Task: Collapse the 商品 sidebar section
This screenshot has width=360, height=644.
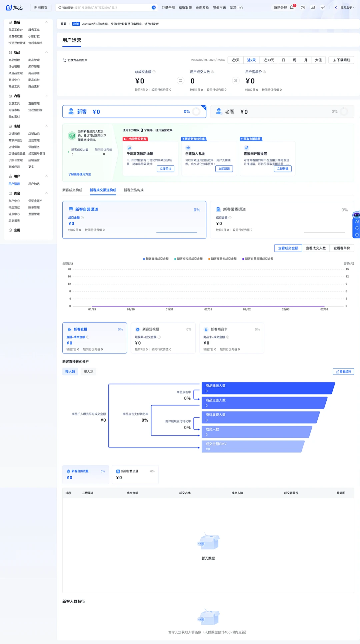Action: click(46, 52)
